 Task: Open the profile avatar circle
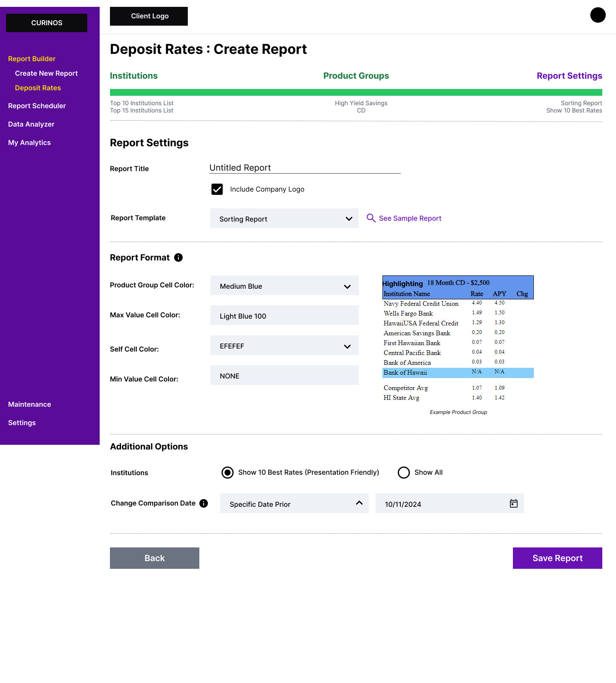[x=598, y=15]
